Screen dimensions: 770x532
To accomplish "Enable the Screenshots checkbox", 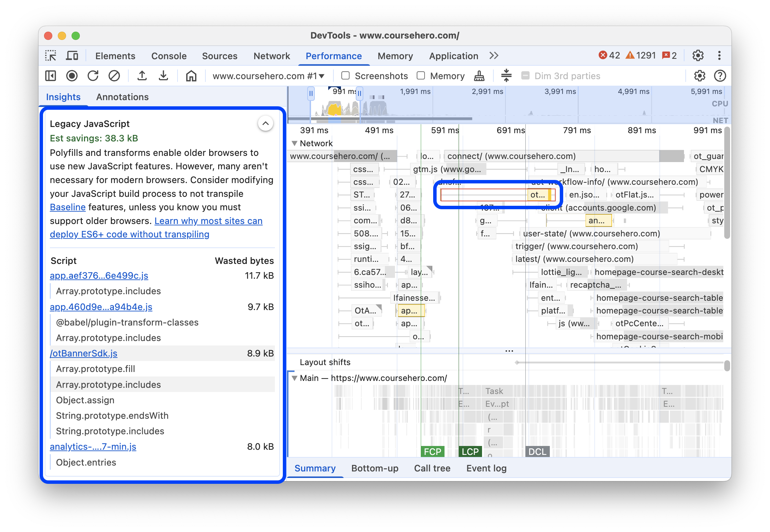I will pyautogui.click(x=345, y=76).
